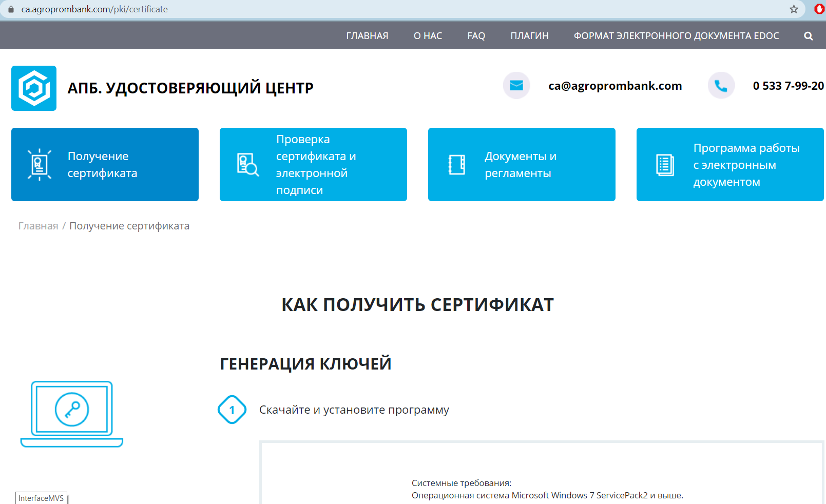826x504 pixels.
Task: Click document icon on Программа работы card
Action: coord(665,165)
